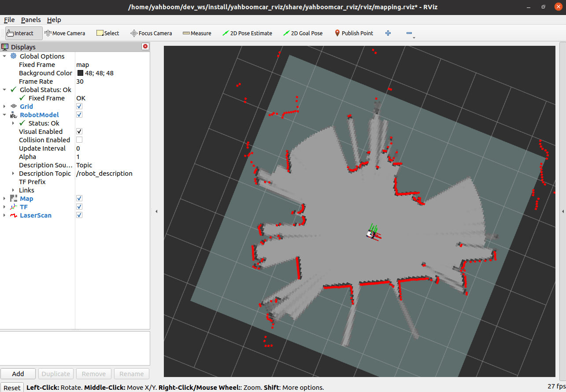This screenshot has height=392, width=566.
Task: Expand the TF display item
Action: pyautogui.click(x=4, y=207)
